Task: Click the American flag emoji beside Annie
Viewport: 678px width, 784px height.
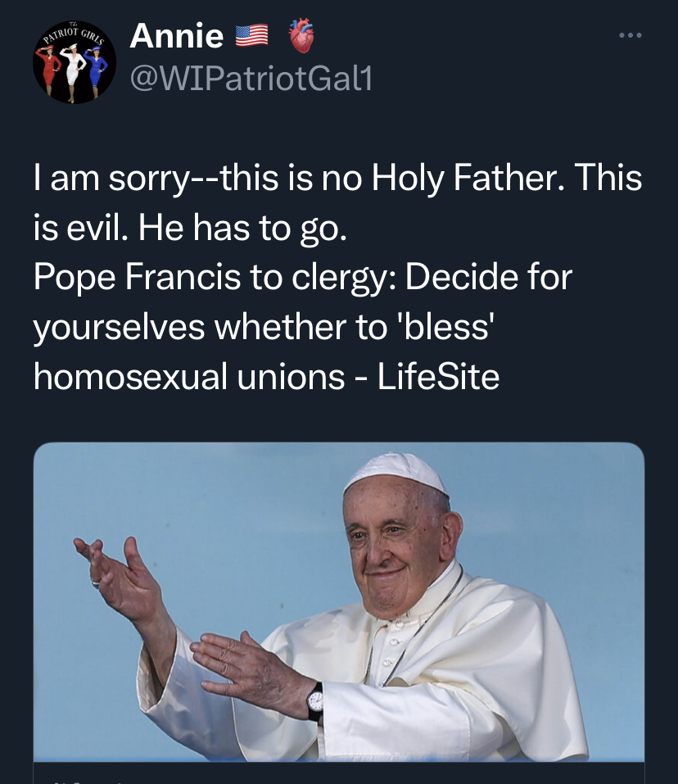Action: pos(252,35)
